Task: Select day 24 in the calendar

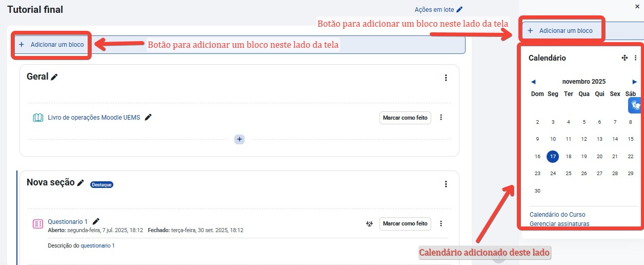Action: point(553,174)
